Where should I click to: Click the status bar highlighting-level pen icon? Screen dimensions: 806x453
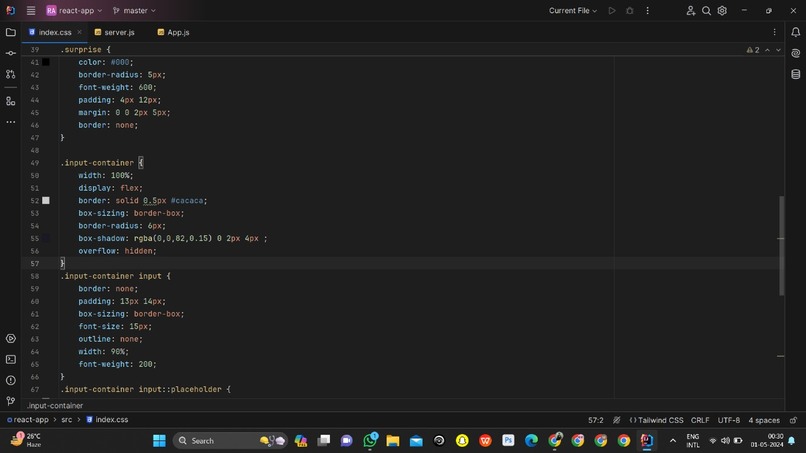pos(616,420)
